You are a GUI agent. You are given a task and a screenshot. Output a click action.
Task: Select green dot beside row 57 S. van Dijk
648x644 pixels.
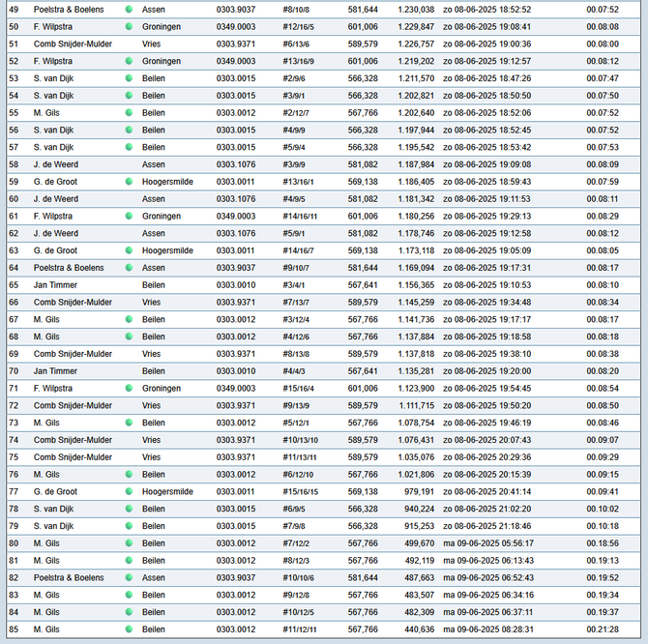pos(129,147)
